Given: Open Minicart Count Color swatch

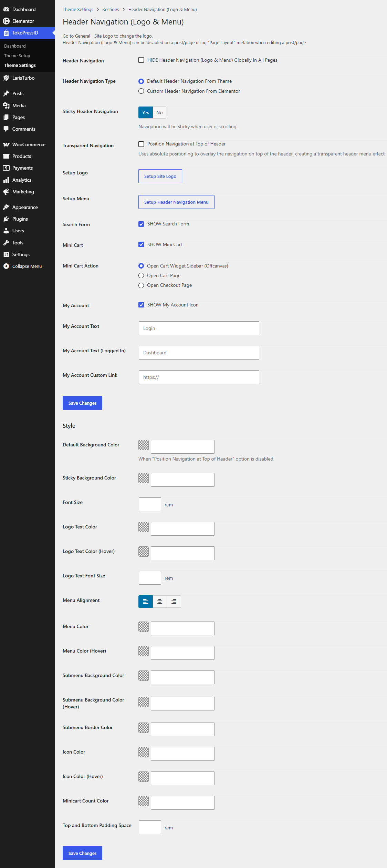Looking at the screenshot, I should tap(144, 801).
